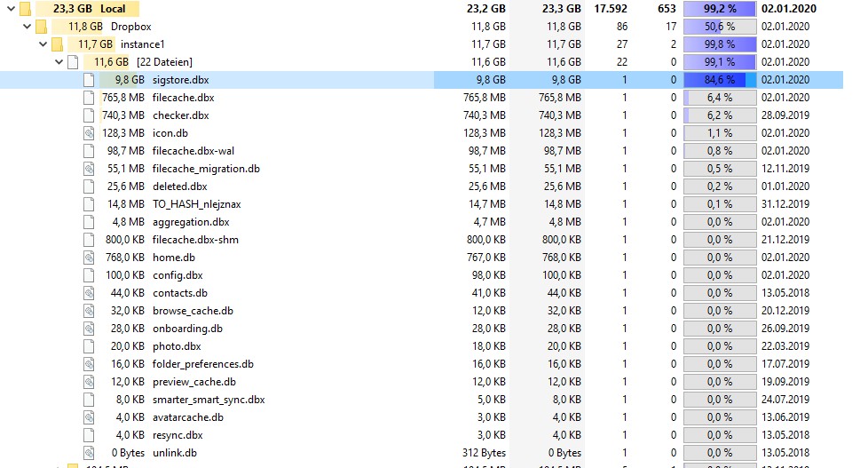Click the 312 Bytes size of unlink.db
This screenshot has height=468, width=868.
tap(484, 453)
